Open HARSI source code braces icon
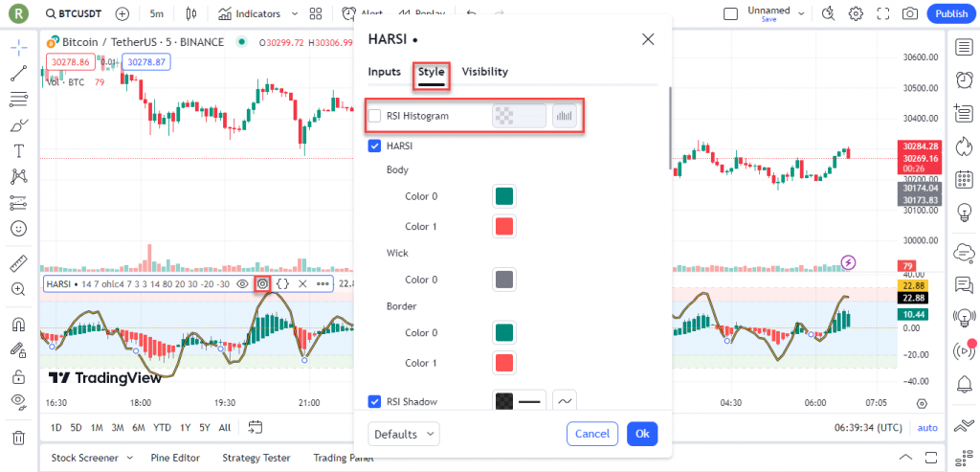The height and width of the screenshot is (472, 980). point(282,283)
